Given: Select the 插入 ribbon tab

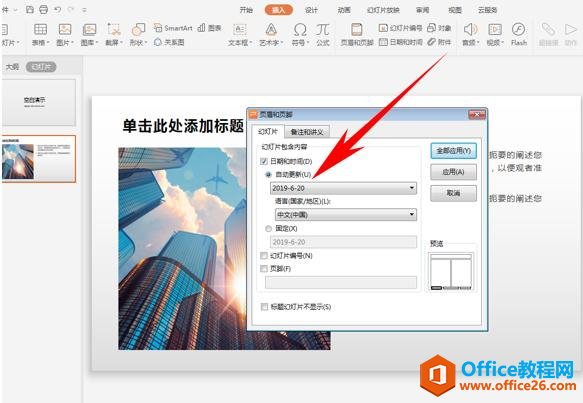Looking at the screenshot, I should pyautogui.click(x=278, y=10).
